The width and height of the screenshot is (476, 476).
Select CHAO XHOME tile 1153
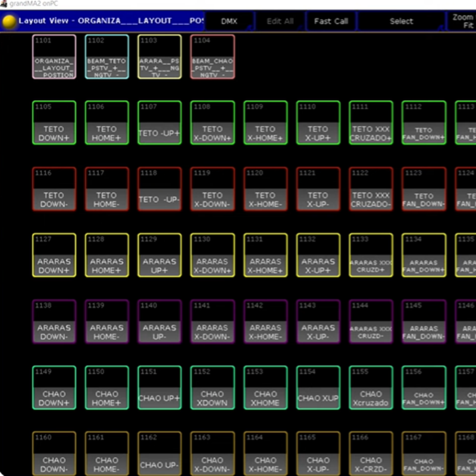(x=265, y=387)
